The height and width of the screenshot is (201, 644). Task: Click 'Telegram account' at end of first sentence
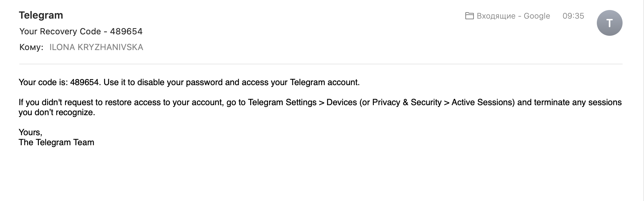(x=325, y=82)
